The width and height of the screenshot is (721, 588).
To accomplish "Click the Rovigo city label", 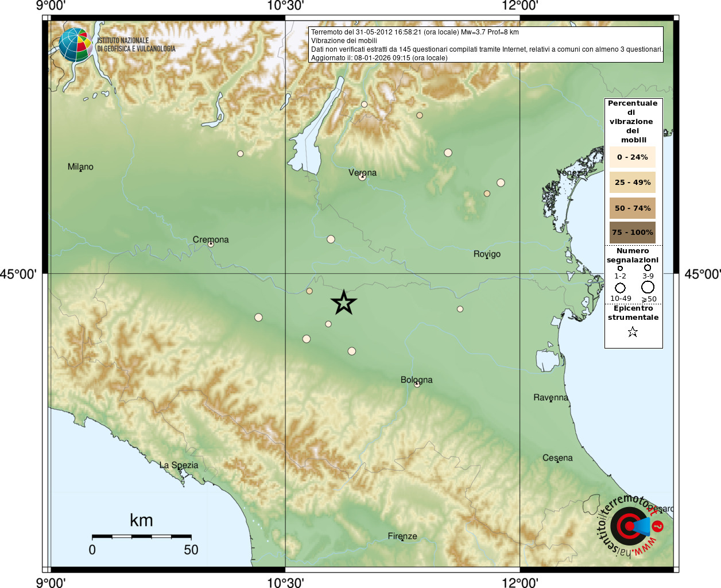I will [x=487, y=254].
